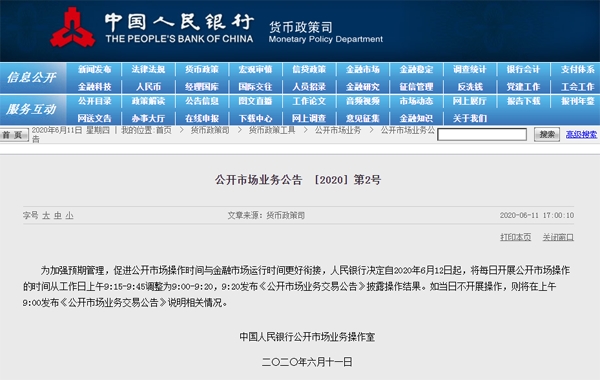Go to 经理国库 section

(x=202, y=87)
